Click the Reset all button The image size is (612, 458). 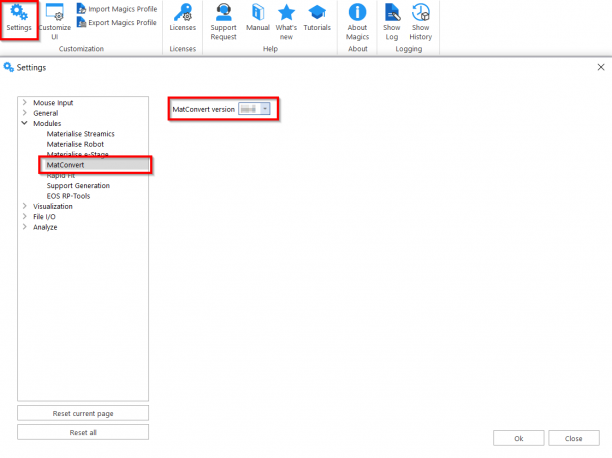click(83, 432)
